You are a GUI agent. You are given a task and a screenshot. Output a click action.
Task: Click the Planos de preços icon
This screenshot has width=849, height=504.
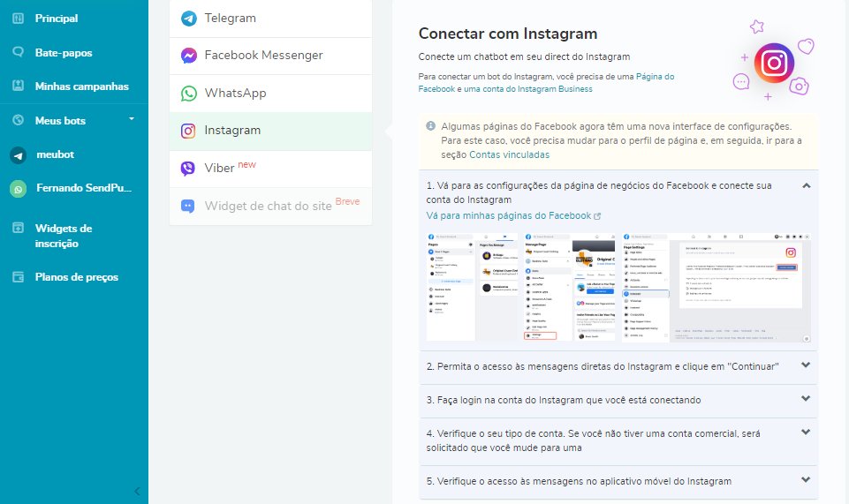click(x=18, y=277)
